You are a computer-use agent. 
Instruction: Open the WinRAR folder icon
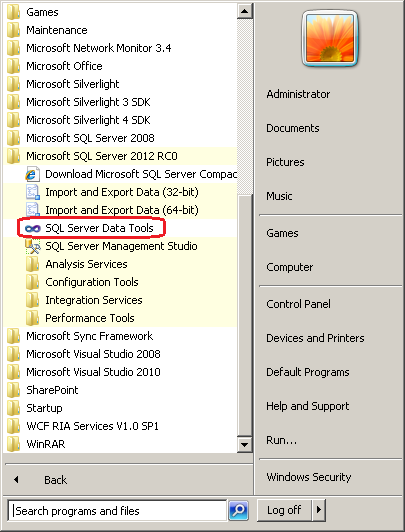[14, 444]
